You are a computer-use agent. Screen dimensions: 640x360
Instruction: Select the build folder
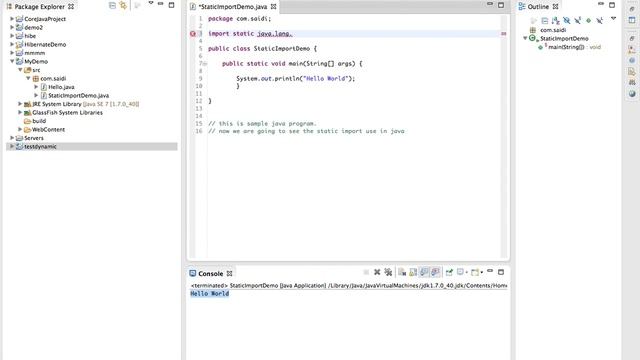pyautogui.click(x=39, y=121)
